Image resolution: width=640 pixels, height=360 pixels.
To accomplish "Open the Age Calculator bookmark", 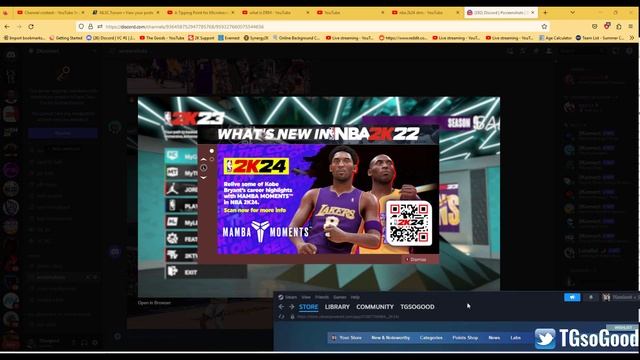I will (x=555, y=38).
